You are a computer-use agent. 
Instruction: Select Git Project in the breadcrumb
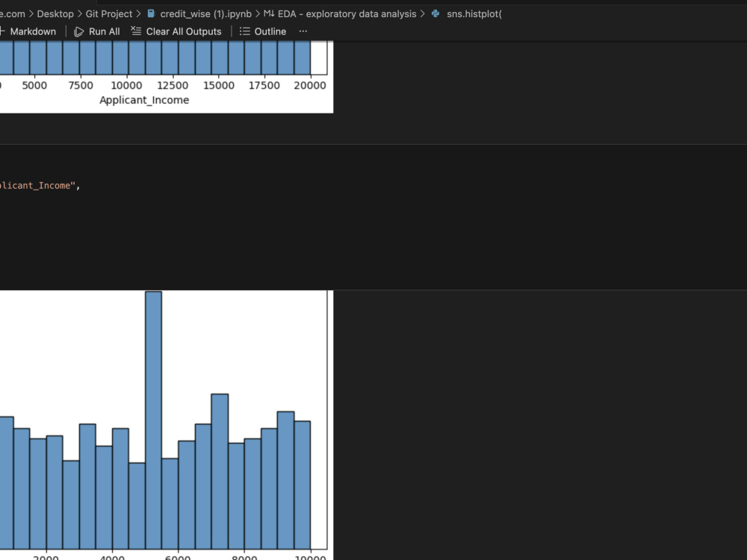[x=108, y=13]
